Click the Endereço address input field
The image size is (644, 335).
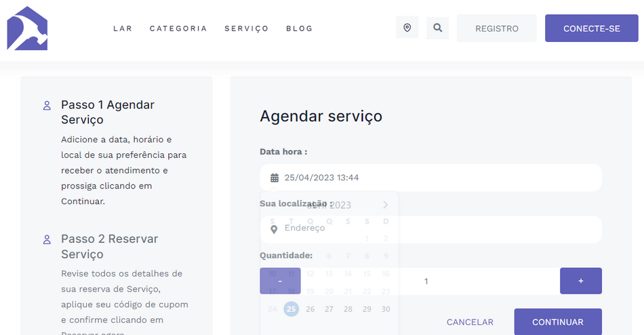pos(431,229)
